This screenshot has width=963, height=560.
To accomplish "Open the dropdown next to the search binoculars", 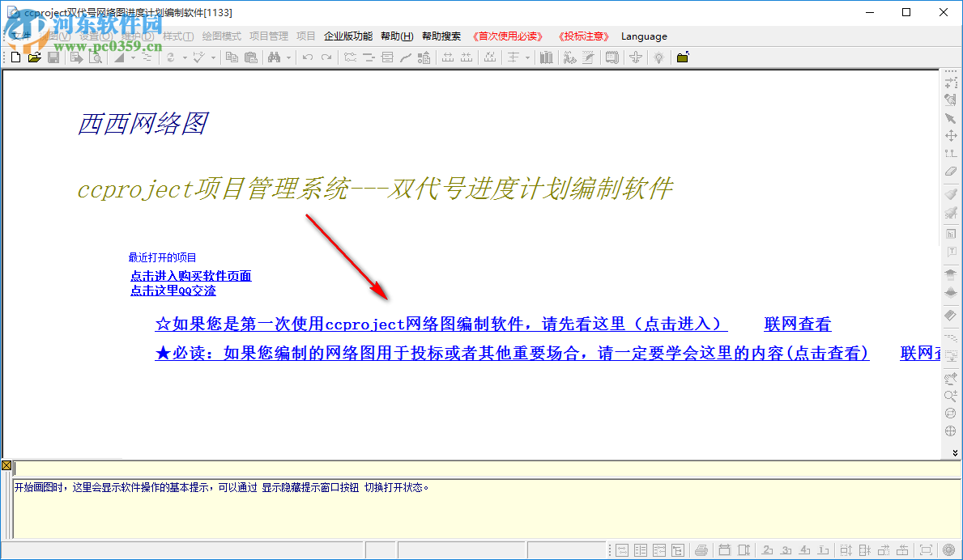I will (288, 57).
